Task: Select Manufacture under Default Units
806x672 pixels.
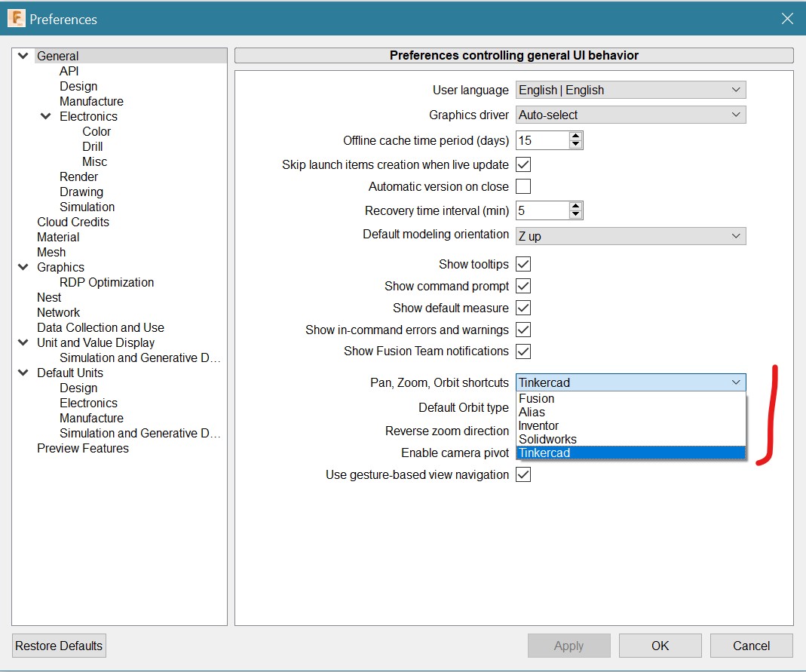Action: 91,418
